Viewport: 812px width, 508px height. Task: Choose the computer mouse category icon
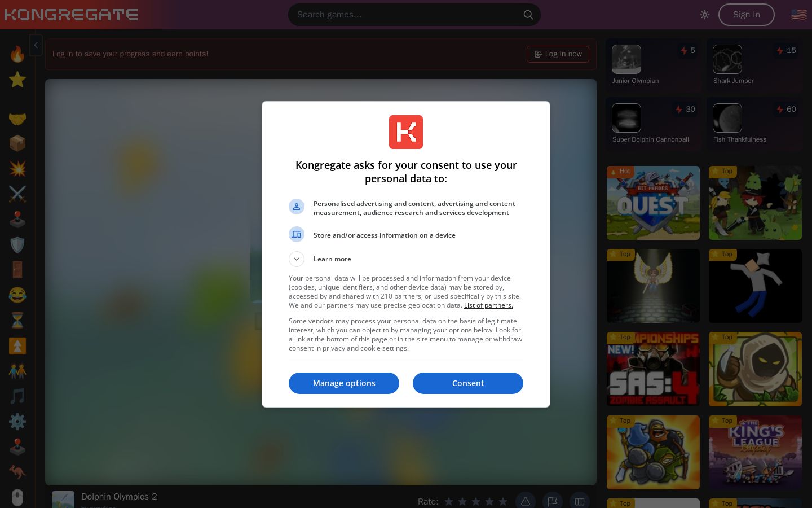[17, 497]
